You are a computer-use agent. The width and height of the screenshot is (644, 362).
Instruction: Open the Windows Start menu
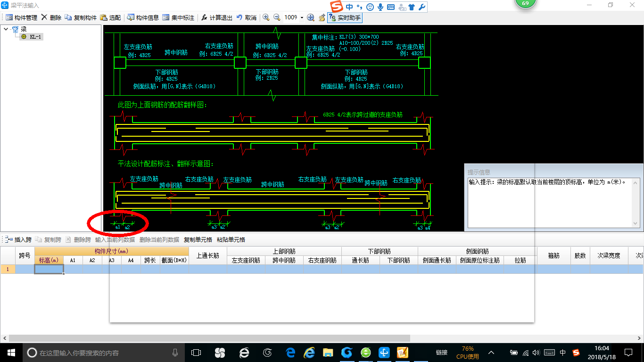(11, 352)
